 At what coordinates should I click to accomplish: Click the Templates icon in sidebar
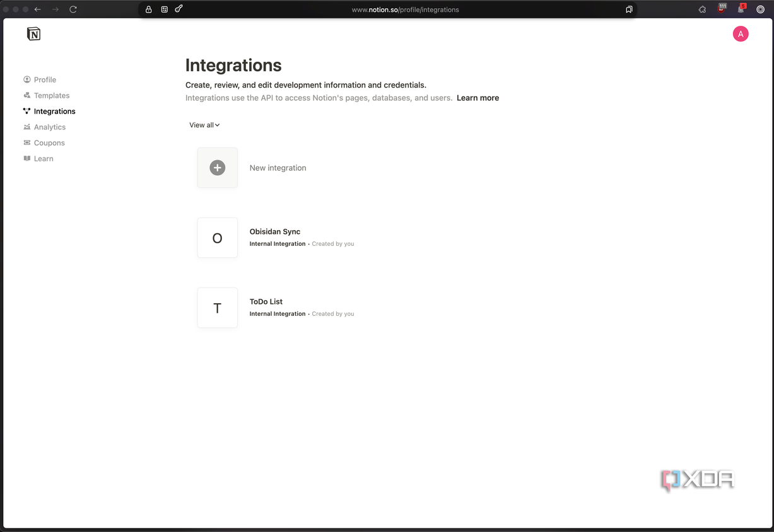click(27, 95)
